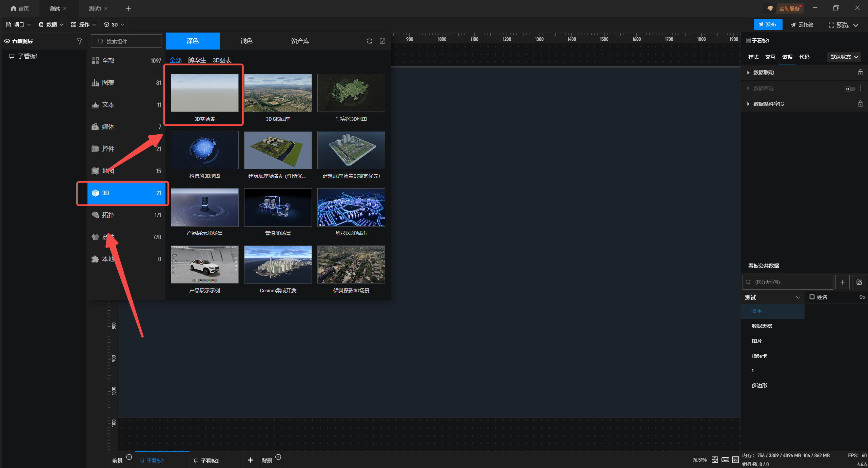Screen dimensions: 868x468
Task: Click the fit-to-screen icon in status bar
Action: pos(715,460)
